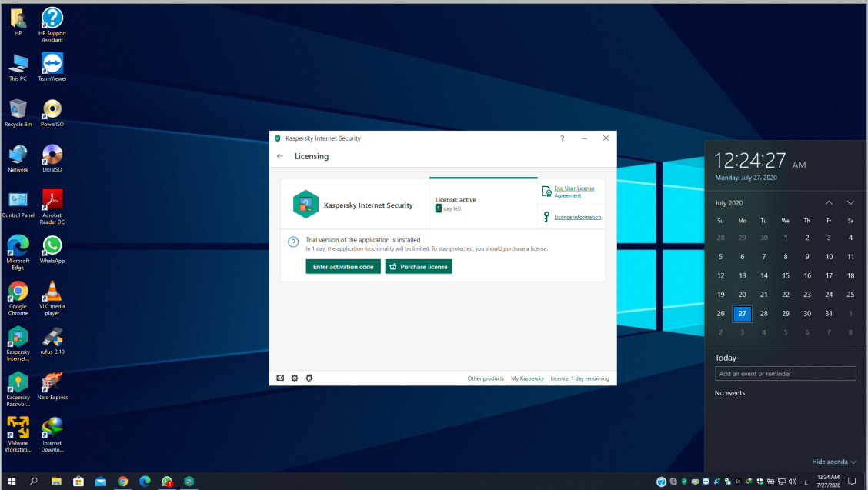Click the battery icon in system tray
The image size is (868, 490).
click(x=770, y=482)
